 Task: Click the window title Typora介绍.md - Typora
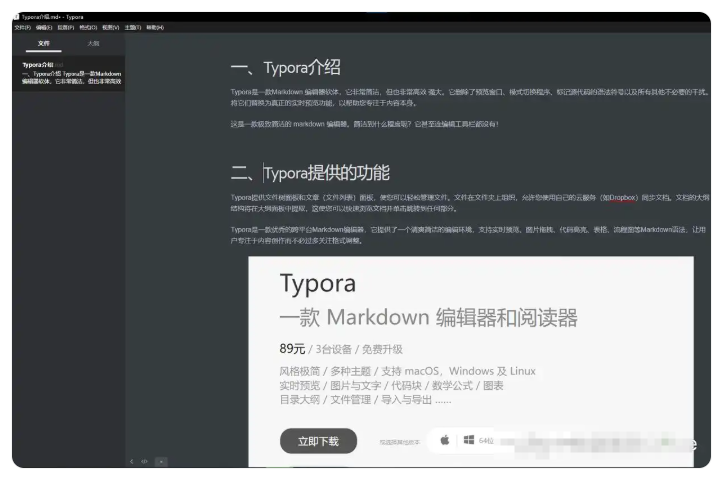pyautogui.click(x=52, y=17)
